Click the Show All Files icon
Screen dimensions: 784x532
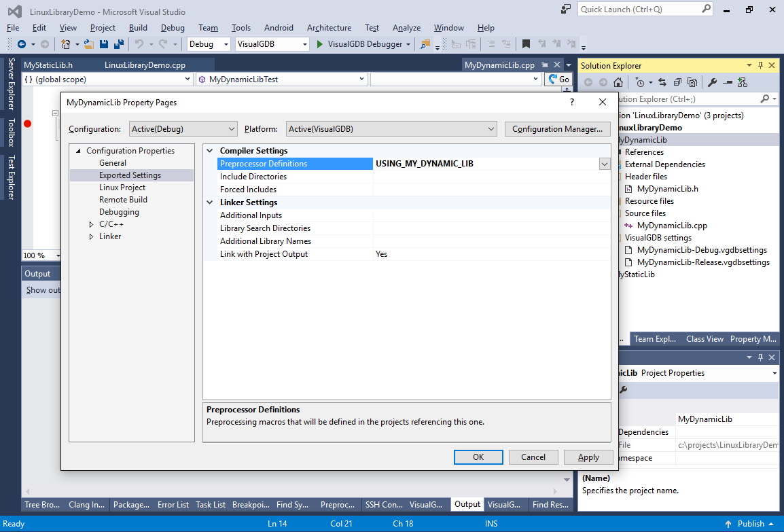(692, 82)
